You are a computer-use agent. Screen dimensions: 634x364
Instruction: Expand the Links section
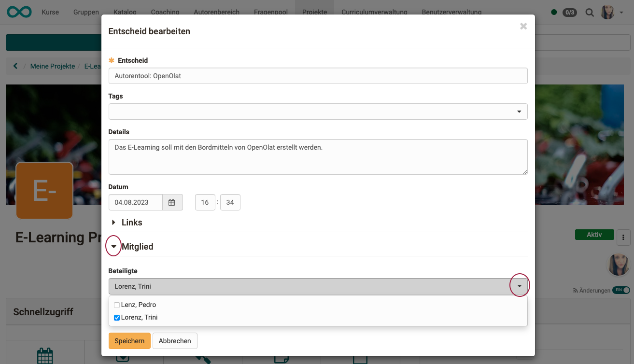(x=114, y=223)
